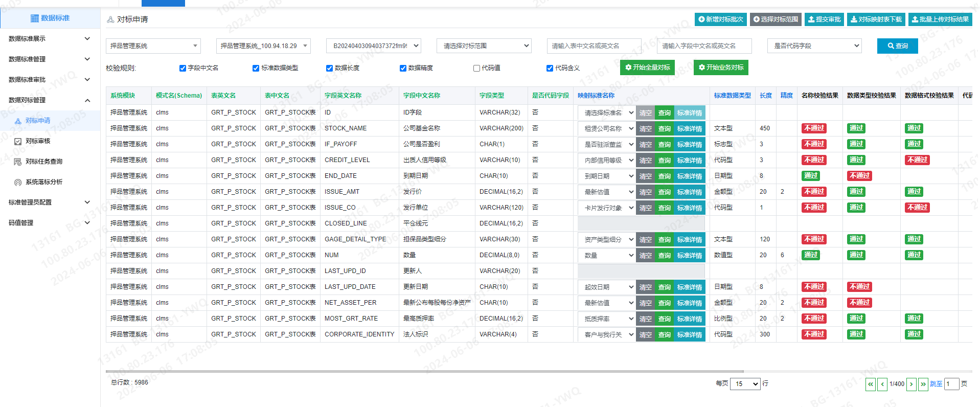The width and height of the screenshot is (980, 407).
Task: Click 标准详情 in the CREDIT_LEVEL row
Action: click(x=690, y=161)
